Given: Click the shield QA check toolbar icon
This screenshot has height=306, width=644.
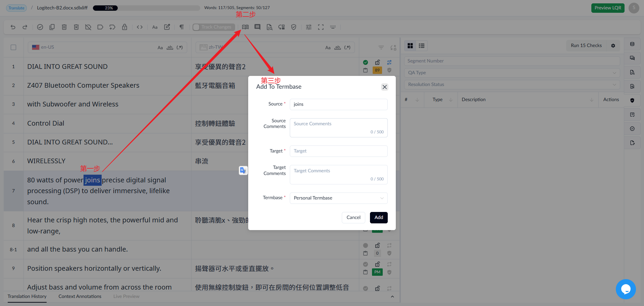Looking at the screenshot, I should (x=293, y=27).
